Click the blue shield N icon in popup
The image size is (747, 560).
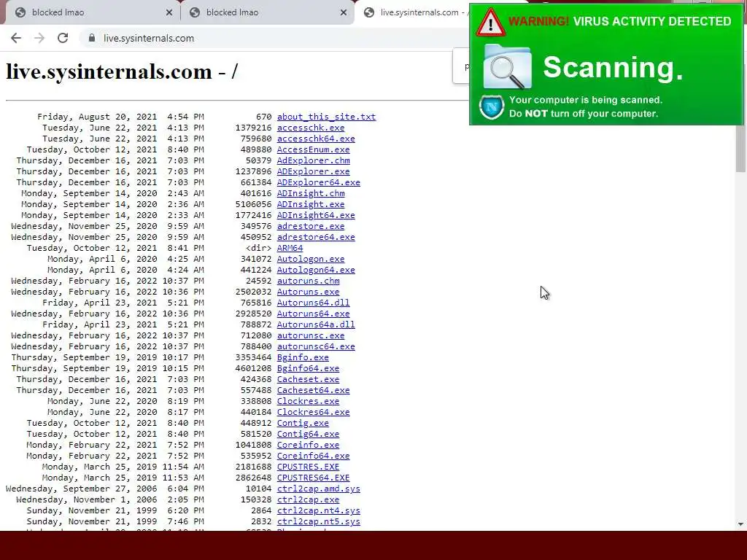[x=492, y=107]
